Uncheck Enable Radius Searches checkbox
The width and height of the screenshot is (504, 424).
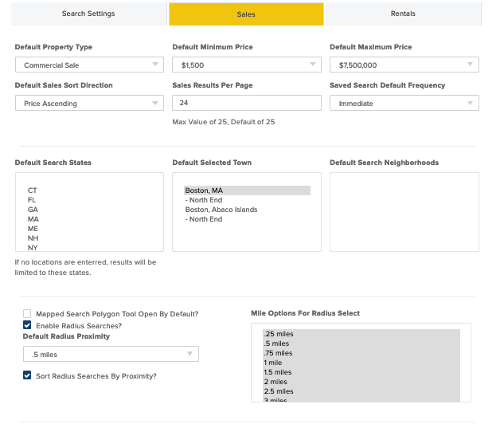(x=27, y=325)
